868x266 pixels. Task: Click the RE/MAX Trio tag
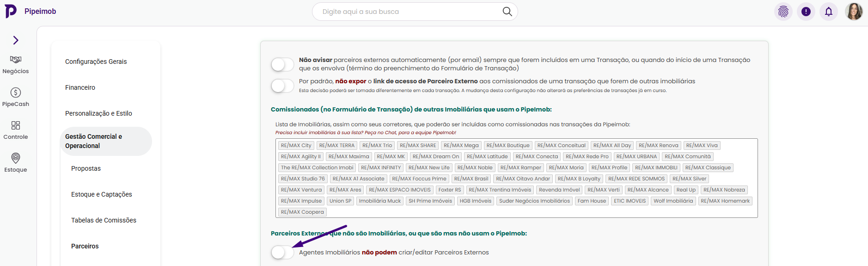(x=377, y=145)
